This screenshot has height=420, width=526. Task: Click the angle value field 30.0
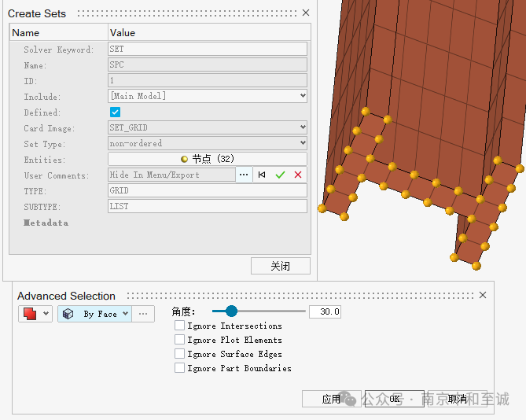point(325,311)
